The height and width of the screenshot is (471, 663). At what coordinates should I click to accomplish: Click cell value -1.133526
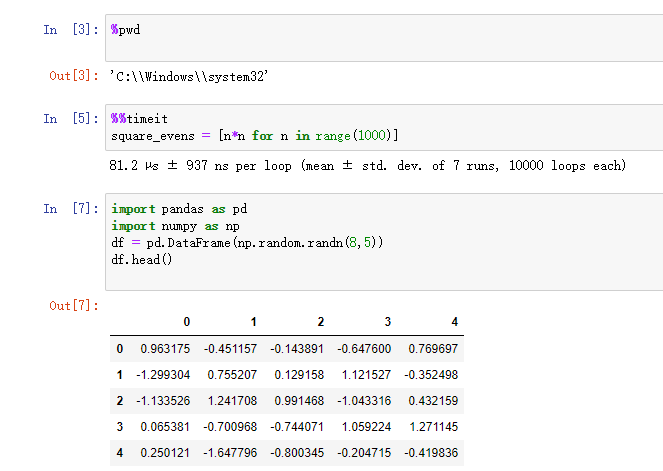(x=163, y=401)
